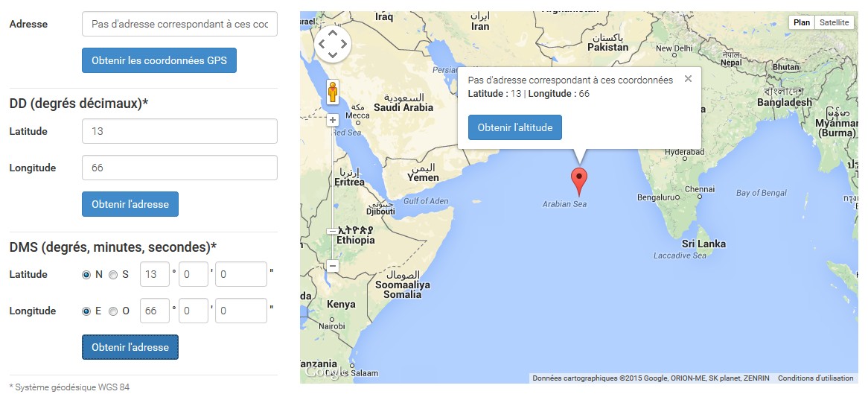The image size is (868, 400).
Task: Pan the map left with arrow control
Action: point(322,43)
